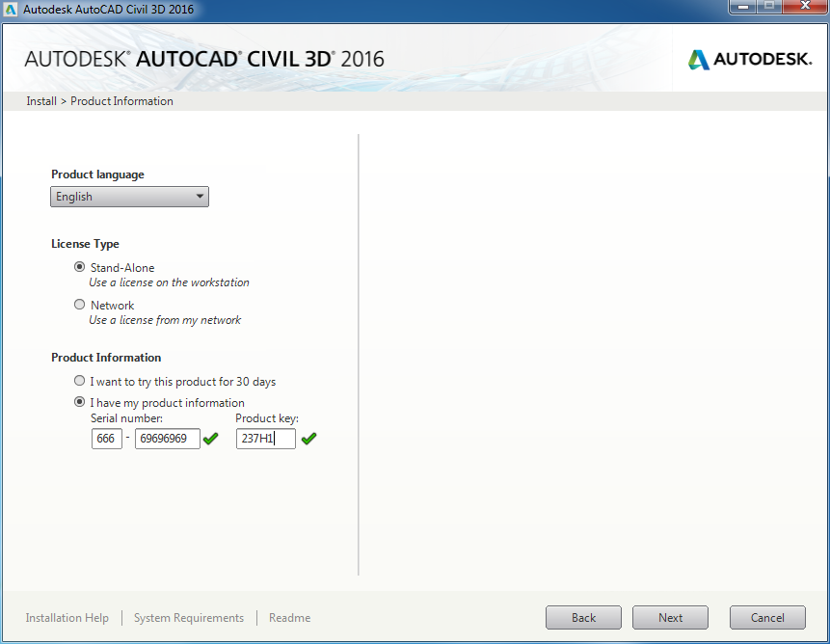This screenshot has height=644, width=830.
Task: Click the Product key field containing 237H1
Action: 266,439
